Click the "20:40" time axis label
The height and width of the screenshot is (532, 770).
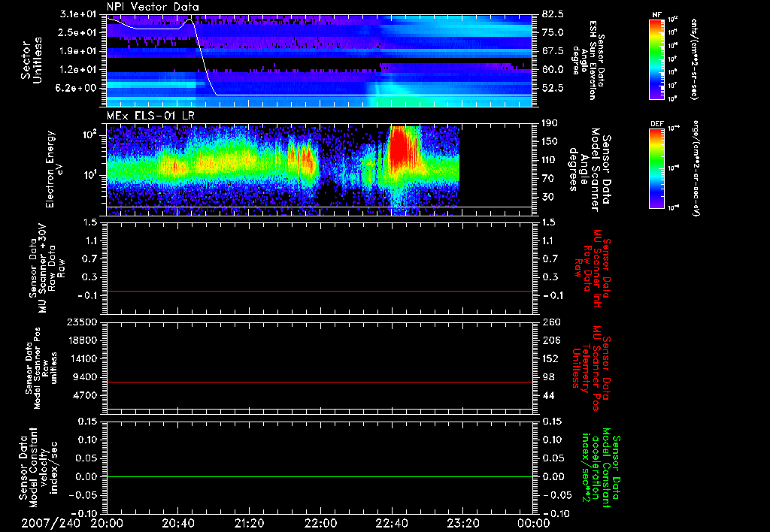pyautogui.click(x=178, y=523)
